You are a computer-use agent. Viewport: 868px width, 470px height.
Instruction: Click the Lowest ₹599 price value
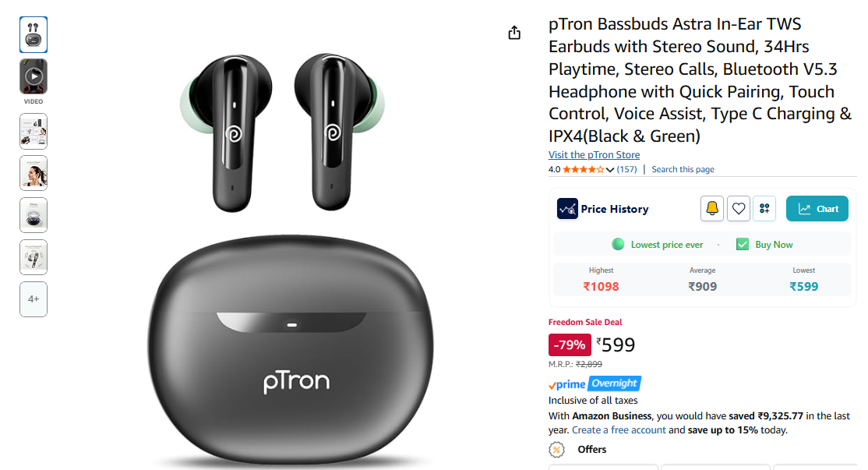click(x=803, y=286)
